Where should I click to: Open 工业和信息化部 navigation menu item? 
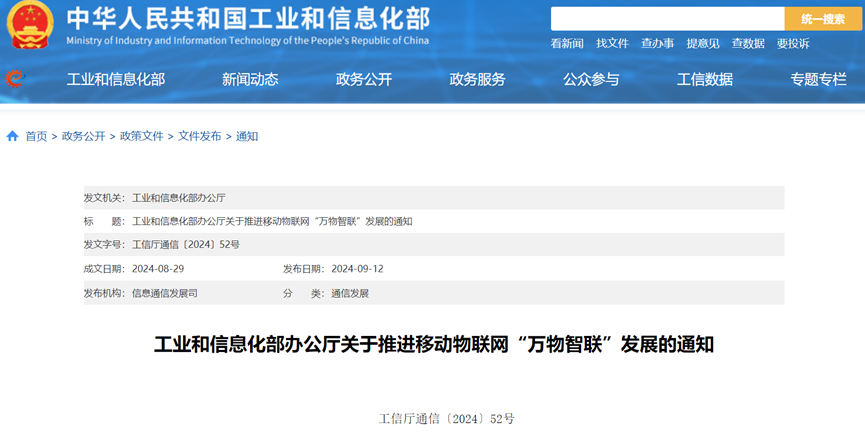click(116, 80)
